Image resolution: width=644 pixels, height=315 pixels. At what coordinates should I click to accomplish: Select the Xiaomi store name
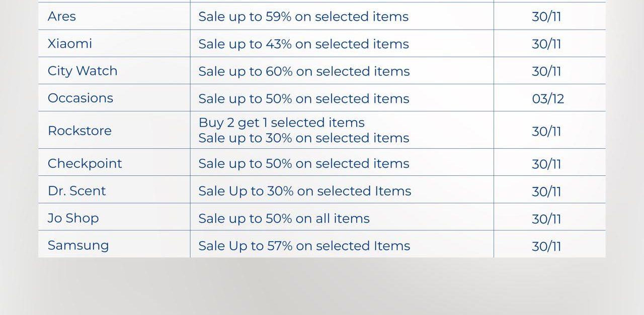(x=70, y=44)
